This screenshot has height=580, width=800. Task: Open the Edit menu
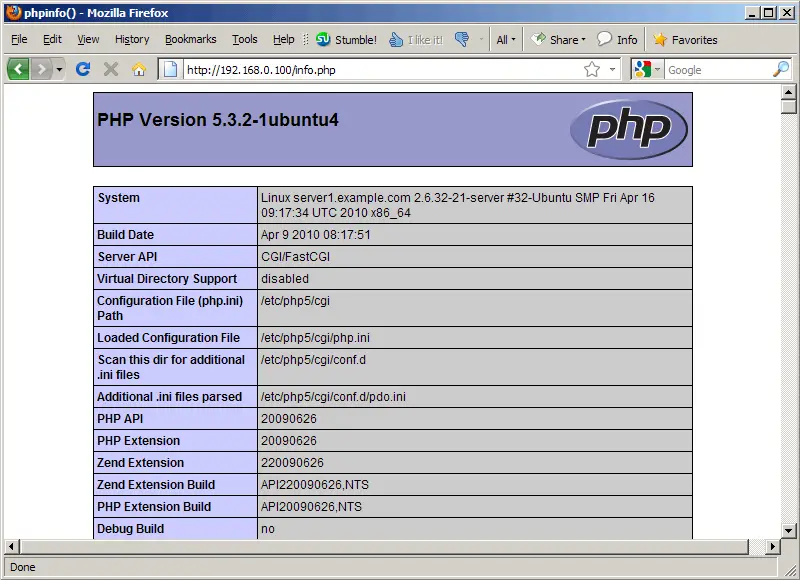52,39
